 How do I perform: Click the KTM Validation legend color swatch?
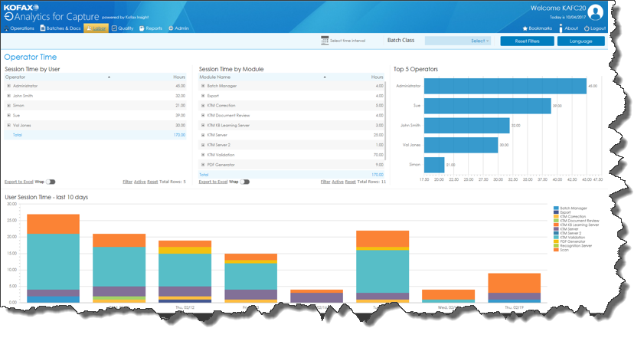556,238
